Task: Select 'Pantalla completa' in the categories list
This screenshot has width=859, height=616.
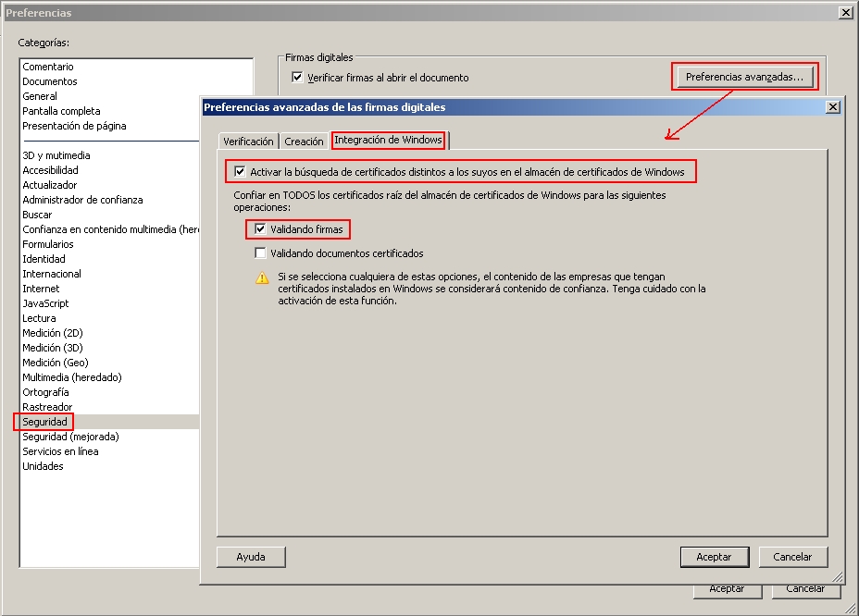Action: (x=61, y=111)
